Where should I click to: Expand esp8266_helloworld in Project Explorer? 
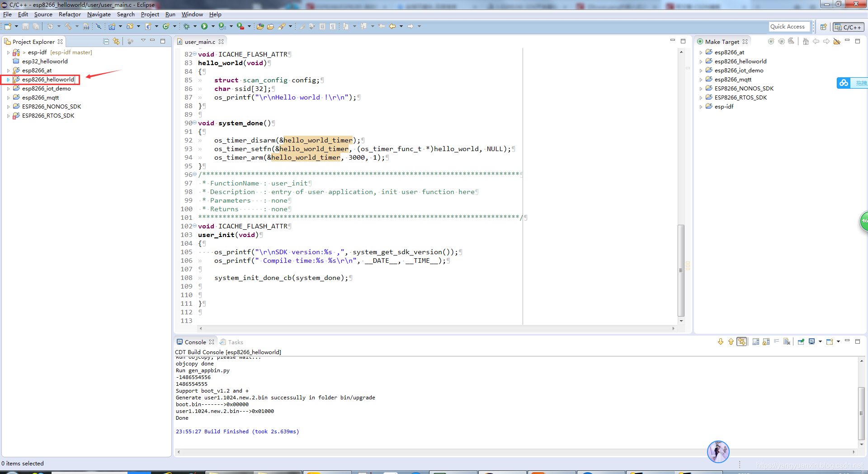8,80
